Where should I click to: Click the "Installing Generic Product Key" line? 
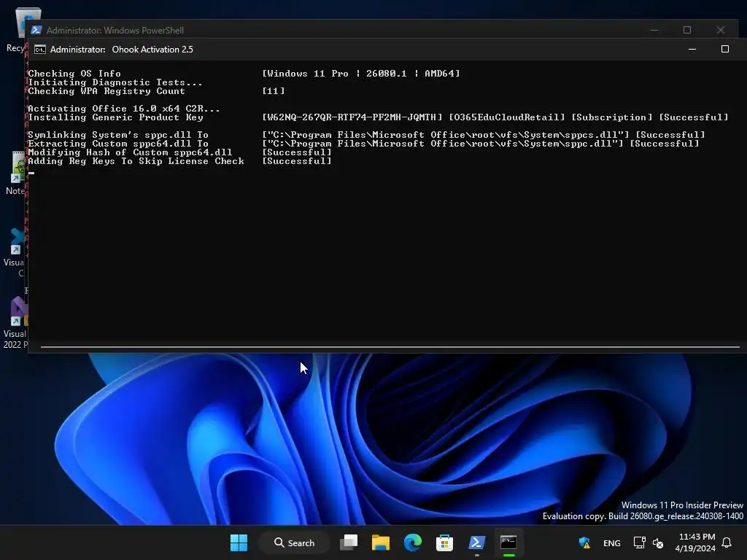coord(115,117)
